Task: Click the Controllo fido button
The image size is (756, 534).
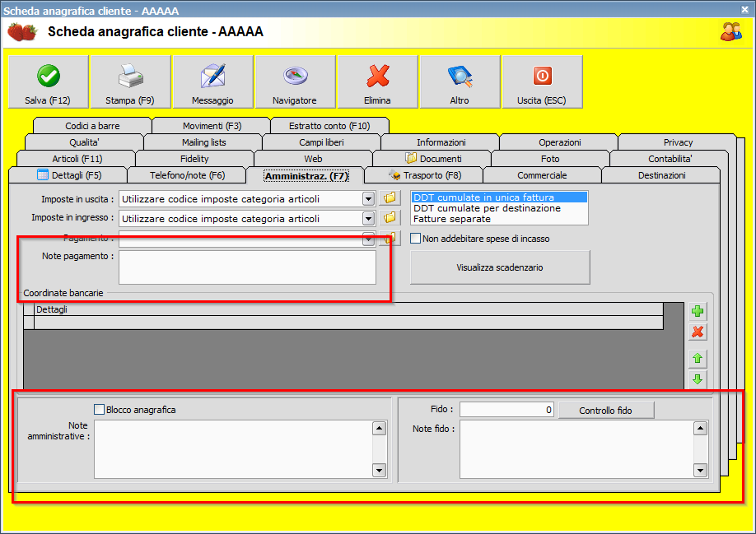Action: (606, 411)
